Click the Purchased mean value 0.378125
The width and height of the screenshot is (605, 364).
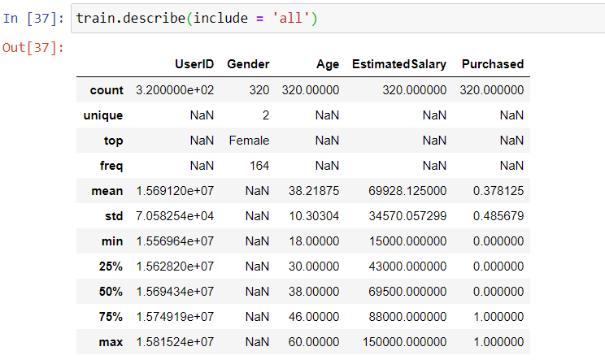coord(493,191)
